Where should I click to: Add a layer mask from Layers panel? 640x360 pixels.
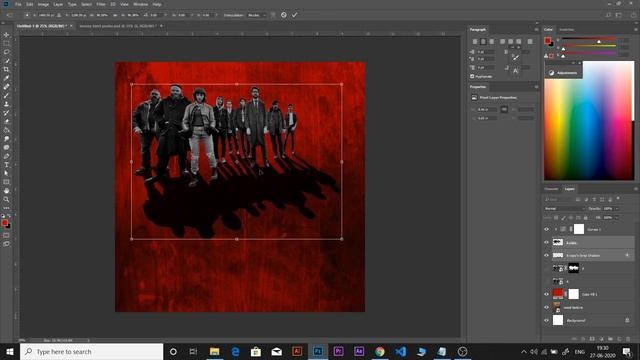coord(592,339)
